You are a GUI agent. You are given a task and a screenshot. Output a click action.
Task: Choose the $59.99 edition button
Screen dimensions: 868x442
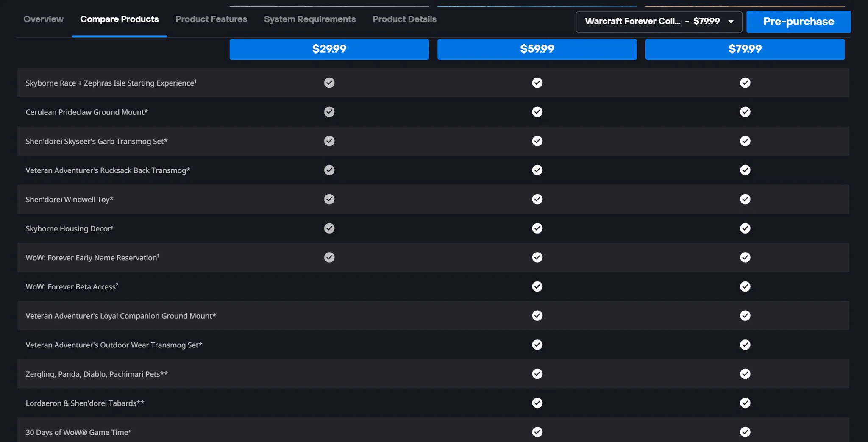[537, 49]
